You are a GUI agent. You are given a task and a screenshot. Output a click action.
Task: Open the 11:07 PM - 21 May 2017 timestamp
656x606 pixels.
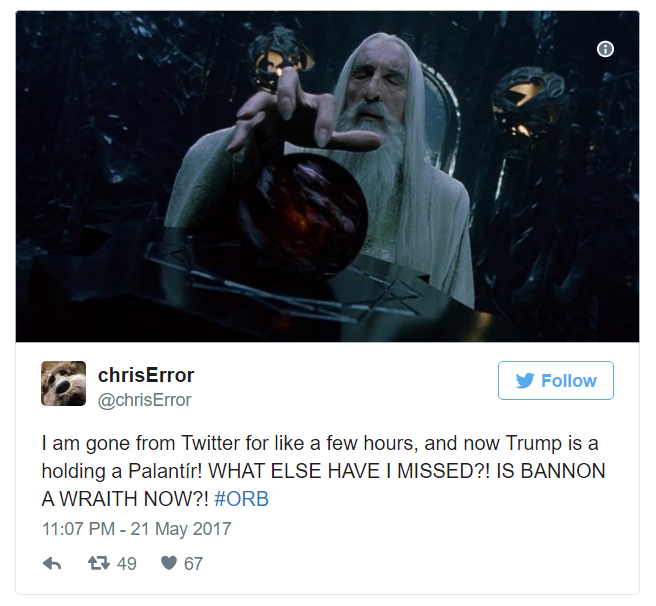(136, 529)
